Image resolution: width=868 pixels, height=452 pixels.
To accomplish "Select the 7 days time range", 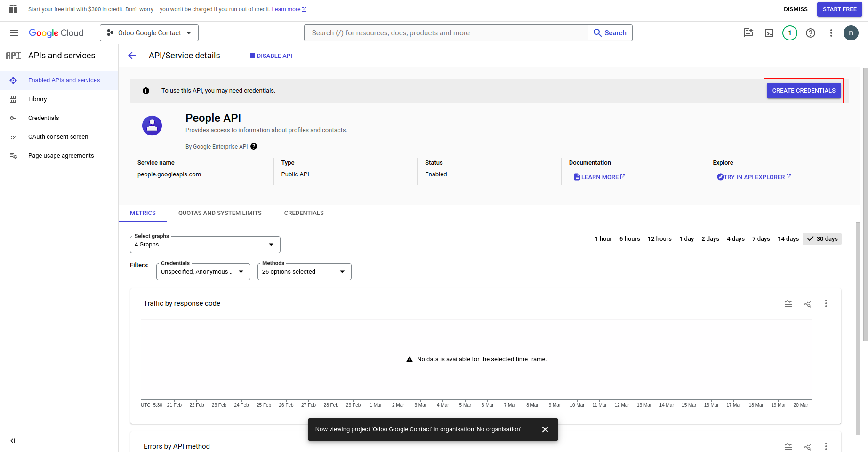I will 761,239.
